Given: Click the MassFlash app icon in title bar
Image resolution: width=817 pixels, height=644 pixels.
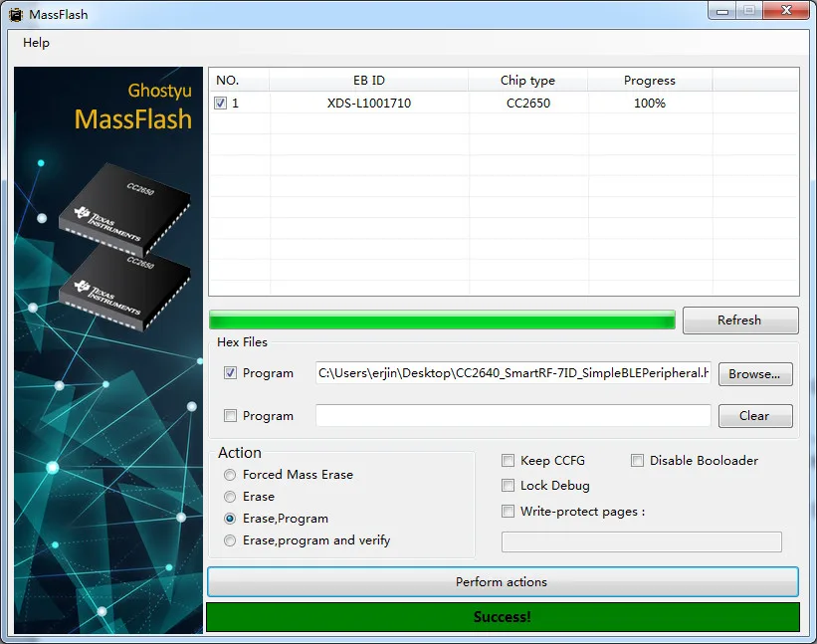Looking at the screenshot, I should coord(16,15).
